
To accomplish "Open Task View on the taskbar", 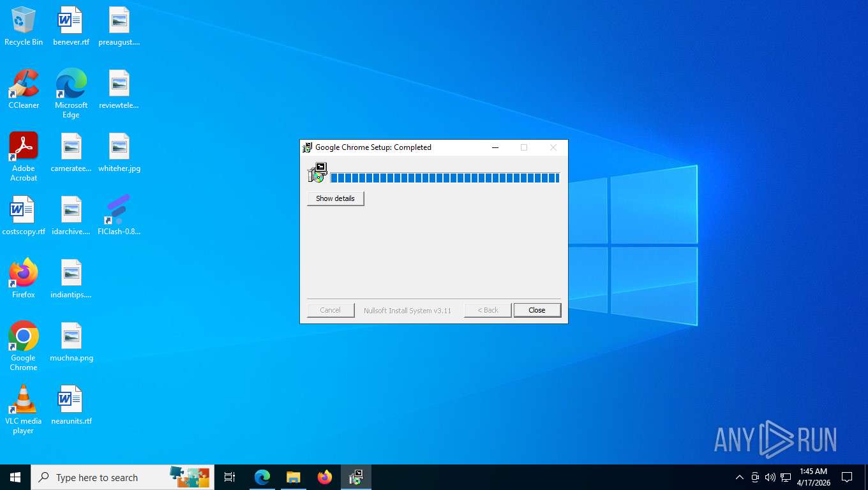I will coord(230,477).
